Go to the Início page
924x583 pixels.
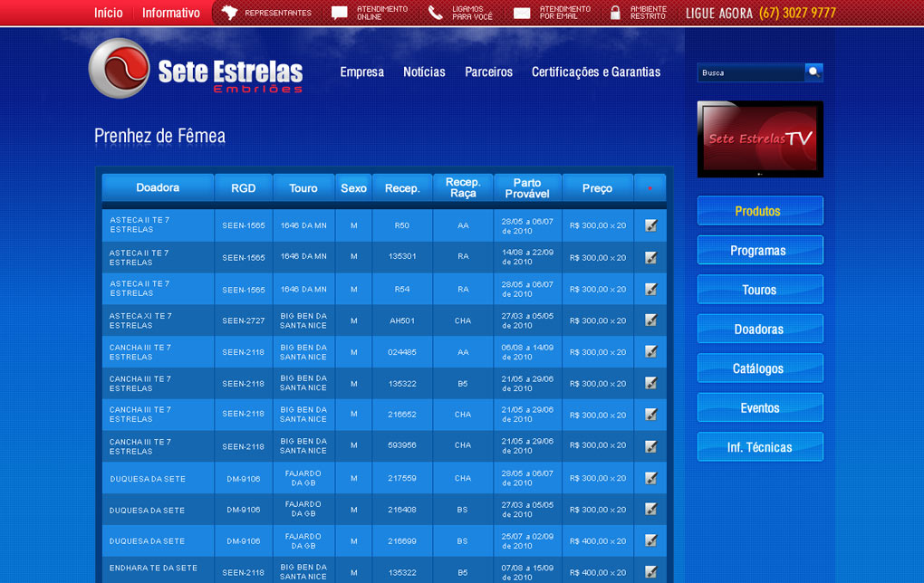109,13
